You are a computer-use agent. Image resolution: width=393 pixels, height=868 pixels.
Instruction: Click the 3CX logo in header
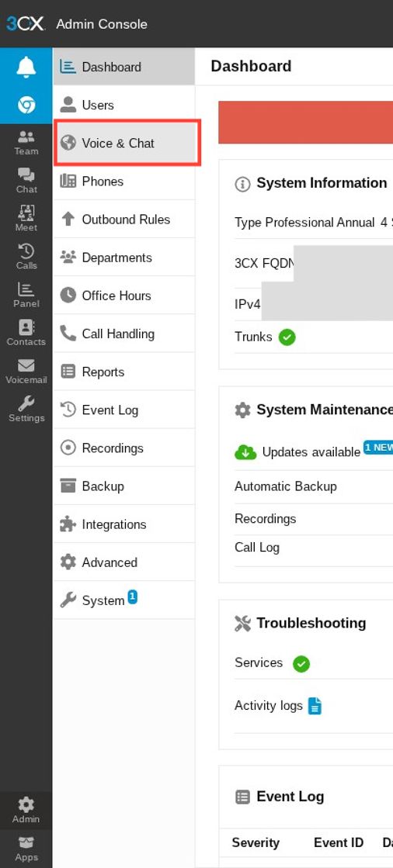click(26, 24)
